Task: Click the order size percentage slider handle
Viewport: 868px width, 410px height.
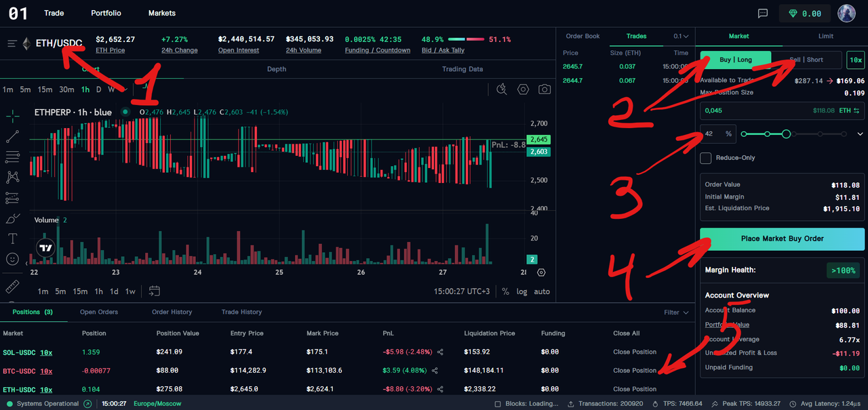Action: [x=786, y=134]
